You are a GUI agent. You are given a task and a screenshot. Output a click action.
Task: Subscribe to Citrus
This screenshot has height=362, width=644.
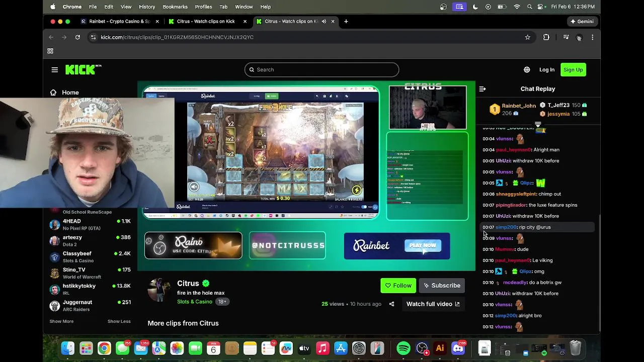point(442,286)
